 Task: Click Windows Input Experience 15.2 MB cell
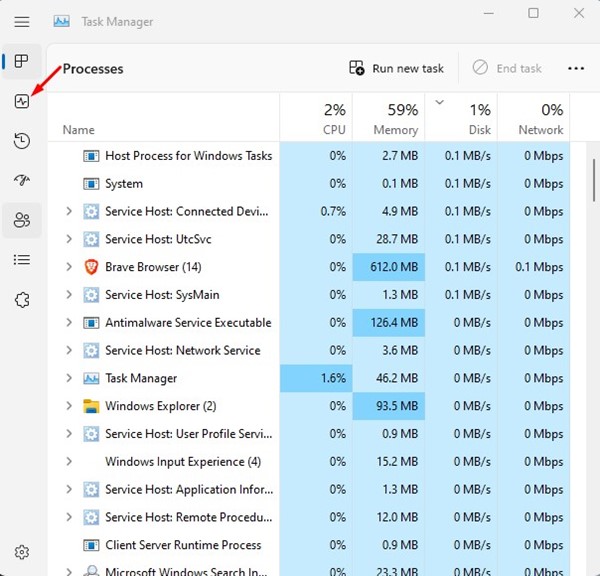click(x=388, y=462)
